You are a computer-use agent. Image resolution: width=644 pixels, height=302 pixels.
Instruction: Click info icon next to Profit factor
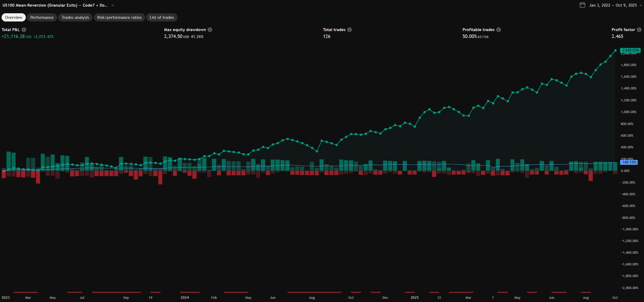(639, 30)
